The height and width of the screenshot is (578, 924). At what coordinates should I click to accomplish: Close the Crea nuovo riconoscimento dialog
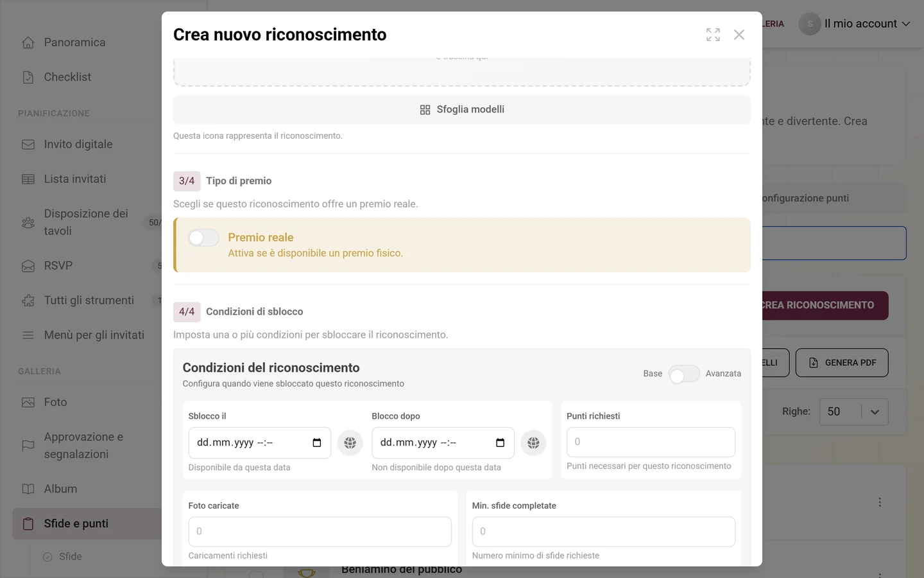(739, 35)
